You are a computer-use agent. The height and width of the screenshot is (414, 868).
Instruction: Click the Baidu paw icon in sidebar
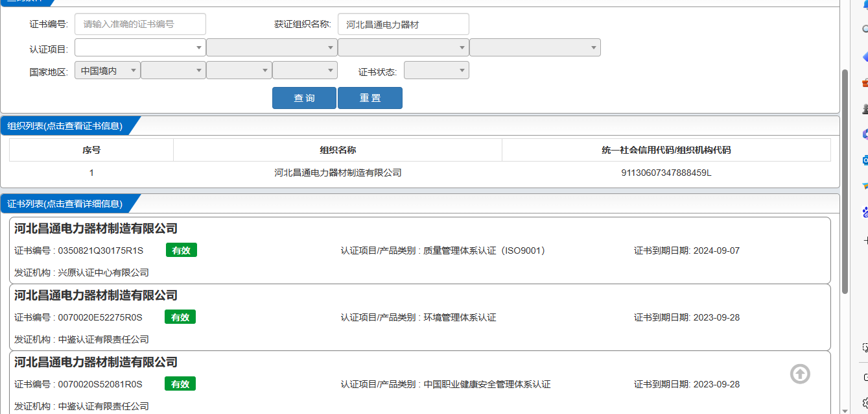click(865, 212)
